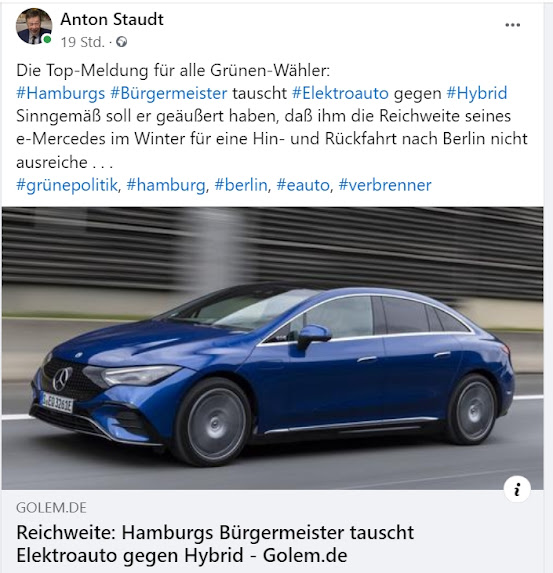The image size is (553, 573).
Task: Open the Golem.de article headline
Action: tap(215, 544)
